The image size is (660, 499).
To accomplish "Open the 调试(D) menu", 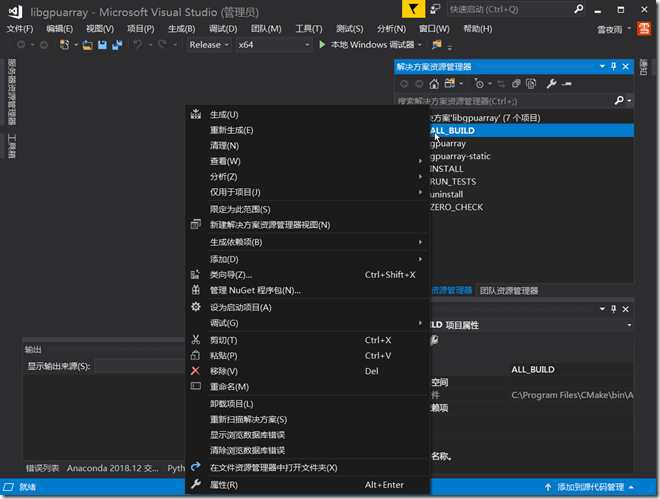I will [x=223, y=29].
